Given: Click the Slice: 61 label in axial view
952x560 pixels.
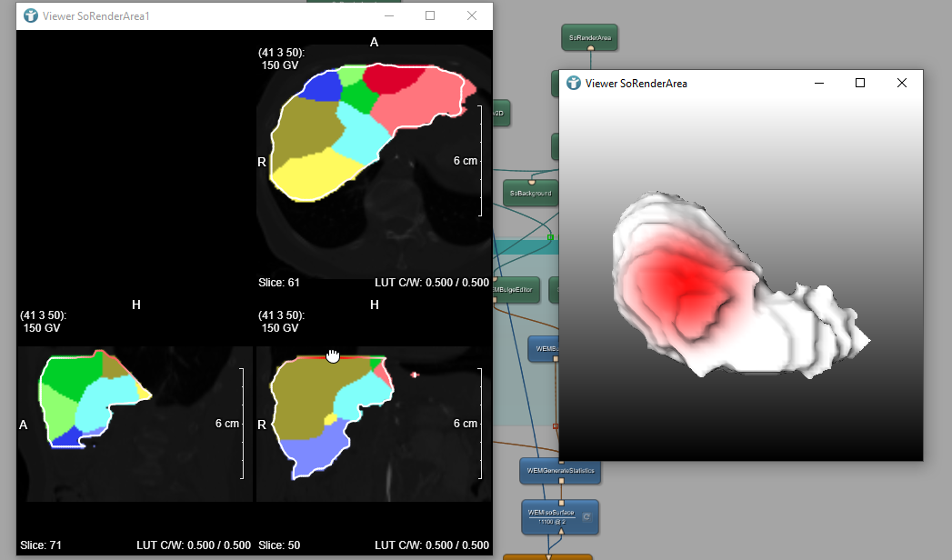Looking at the screenshot, I should [279, 283].
